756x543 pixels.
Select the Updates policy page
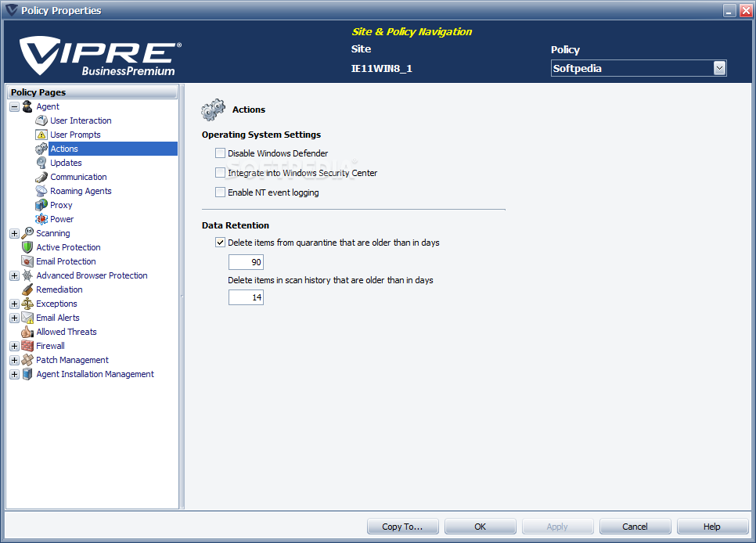(66, 163)
